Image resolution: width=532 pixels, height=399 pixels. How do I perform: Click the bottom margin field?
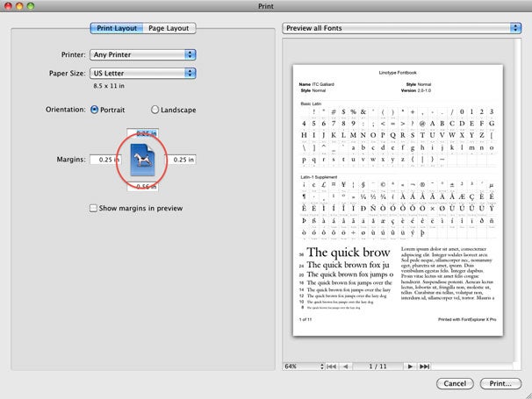tap(142, 187)
